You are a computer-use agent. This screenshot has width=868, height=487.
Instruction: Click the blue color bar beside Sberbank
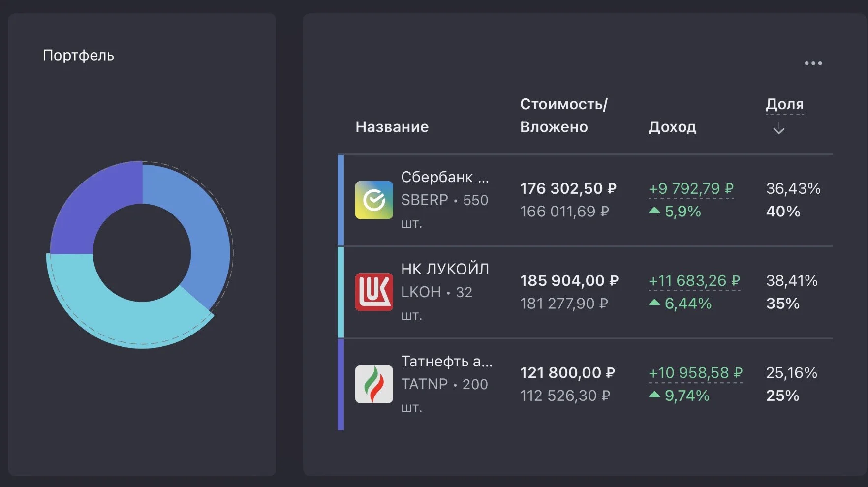coord(341,200)
